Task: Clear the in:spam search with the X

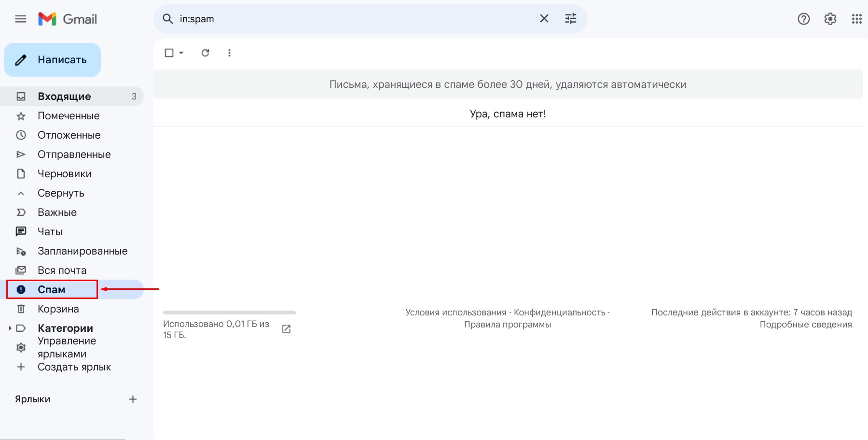Action: [x=544, y=18]
